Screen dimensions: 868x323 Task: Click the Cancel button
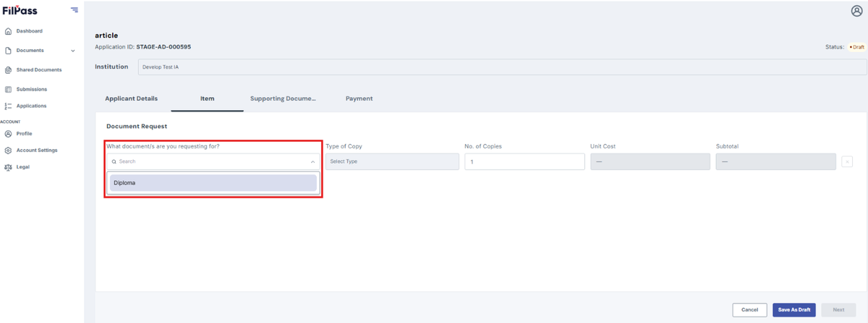click(749, 310)
